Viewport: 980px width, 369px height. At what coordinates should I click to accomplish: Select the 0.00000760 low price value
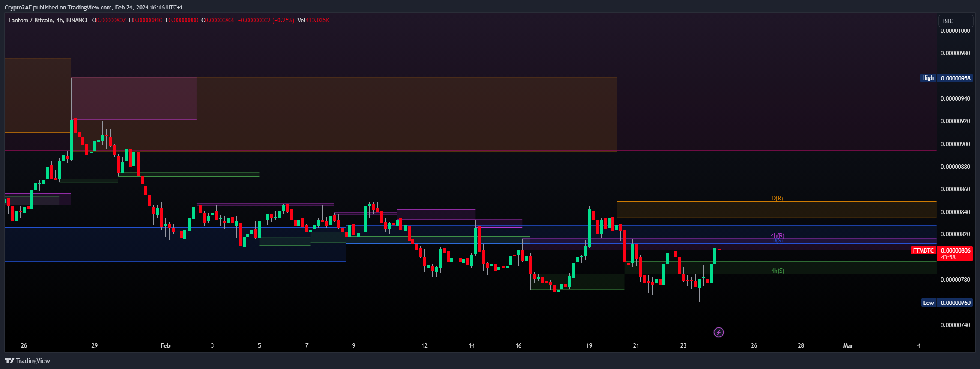955,303
